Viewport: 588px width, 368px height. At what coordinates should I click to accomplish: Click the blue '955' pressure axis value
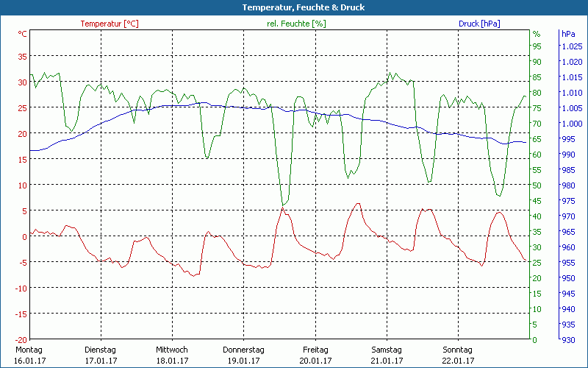[568, 263]
